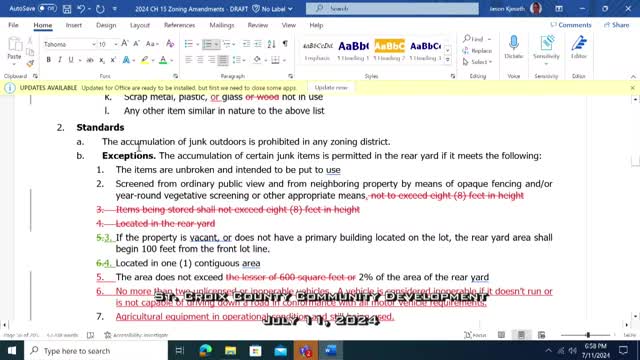Toggle italic formatting
The height and width of the screenshot is (360, 640).
coord(60,60)
